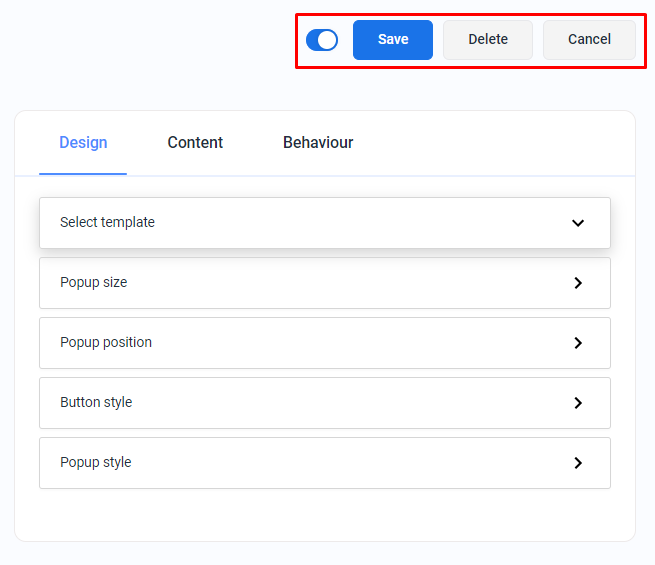Image resolution: width=655 pixels, height=565 pixels.
Task: Click the "Select template" label text
Action: click(x=107, y=222)
